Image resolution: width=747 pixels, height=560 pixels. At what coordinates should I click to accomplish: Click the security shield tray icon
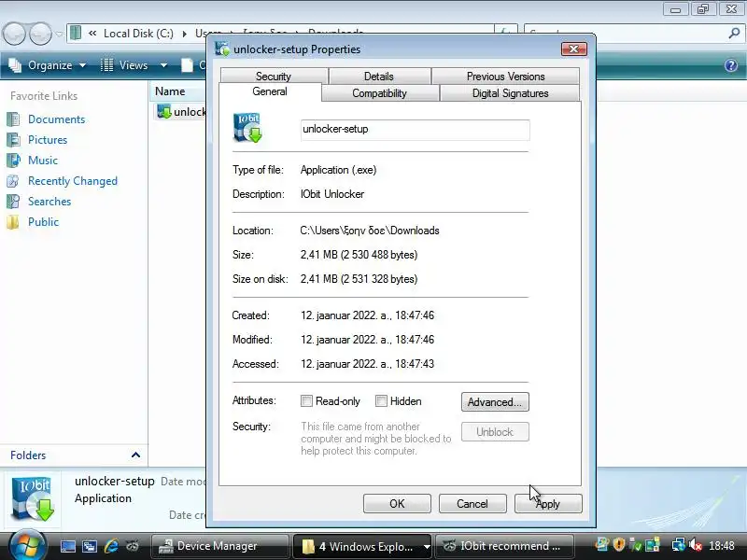click(x=619, y=544)
